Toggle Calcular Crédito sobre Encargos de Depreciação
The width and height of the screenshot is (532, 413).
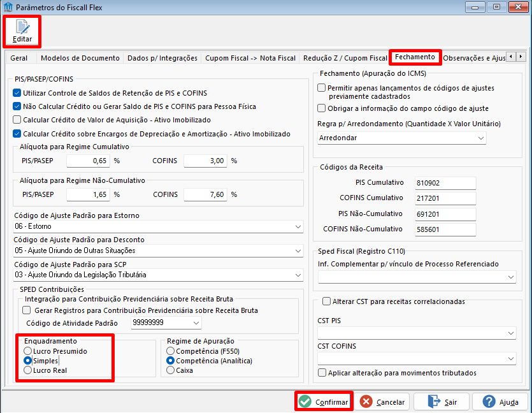click(17, 134)
